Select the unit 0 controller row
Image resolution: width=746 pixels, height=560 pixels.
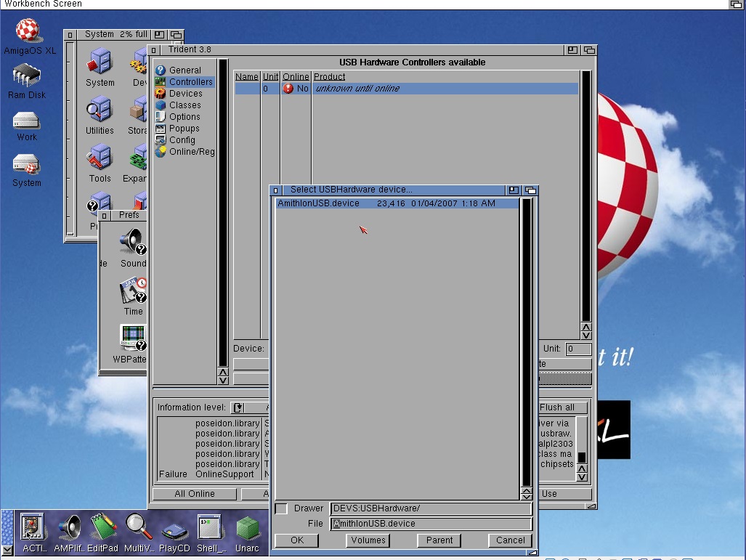pyautogui.click(x=406, y=89)
